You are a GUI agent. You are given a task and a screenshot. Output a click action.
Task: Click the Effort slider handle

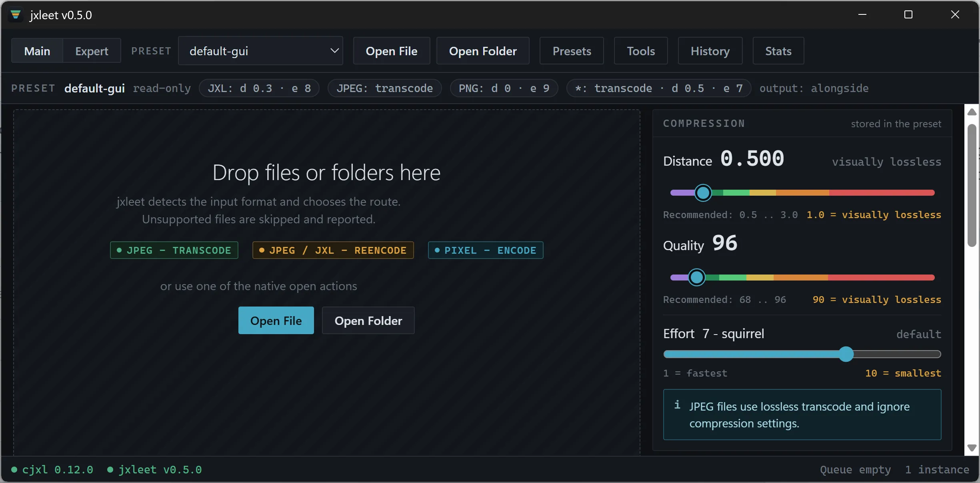(846, 354)
